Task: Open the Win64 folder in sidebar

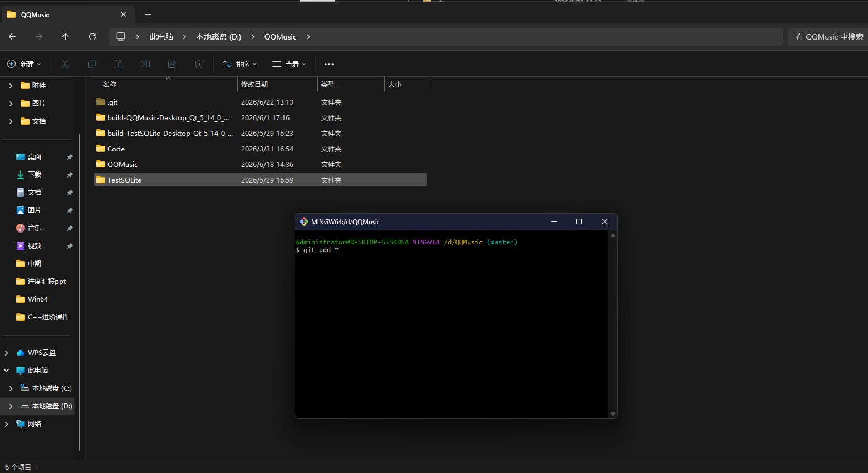Action: (38, 299)
